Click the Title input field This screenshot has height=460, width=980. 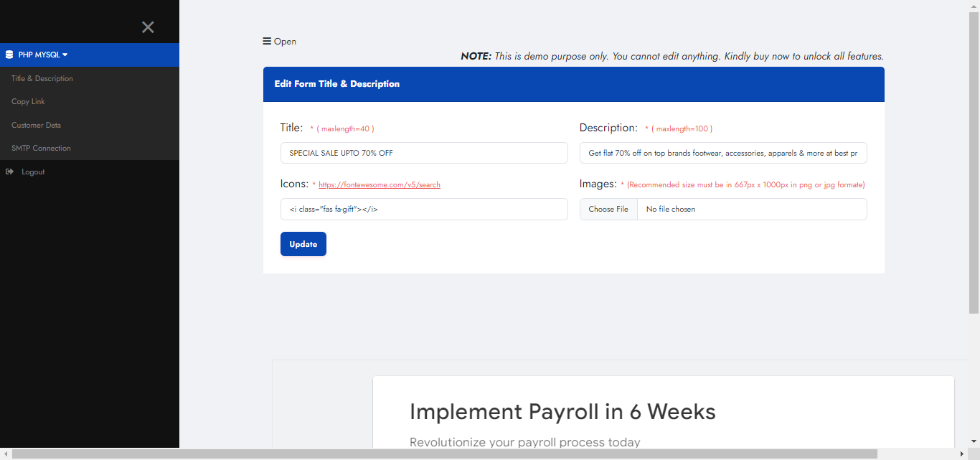coord(423,153)
